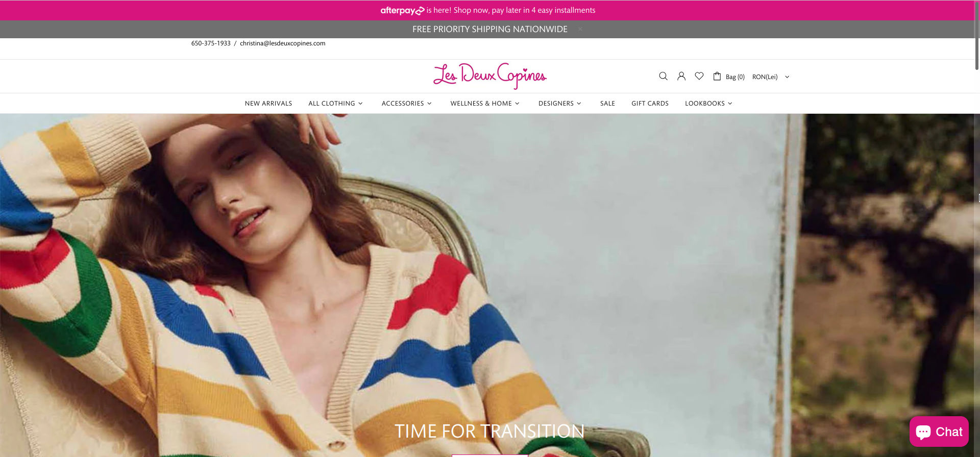The image size is (980, 457).
Task: Expand the Designers dropdown
Action: (x=559, y=104)
